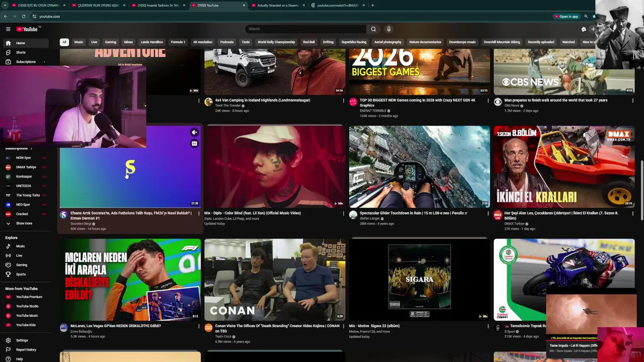Select the Nature documentaries chip

click(425, 42)
